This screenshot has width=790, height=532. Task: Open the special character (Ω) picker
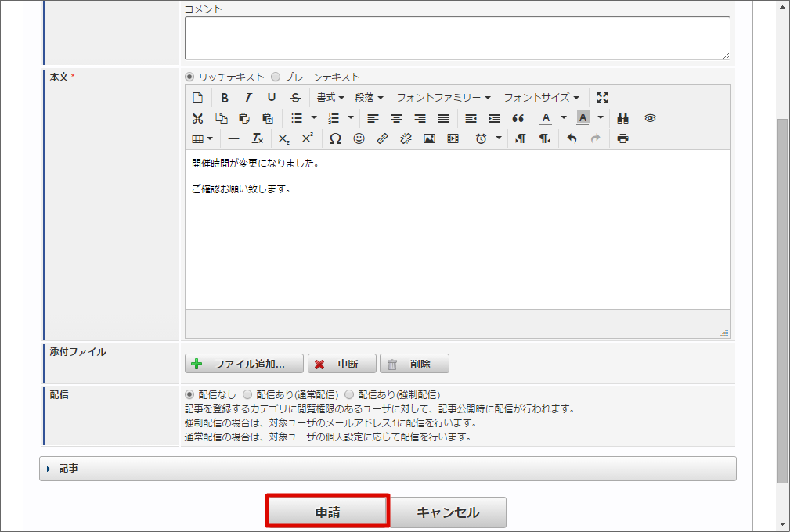tap(336, 138)
